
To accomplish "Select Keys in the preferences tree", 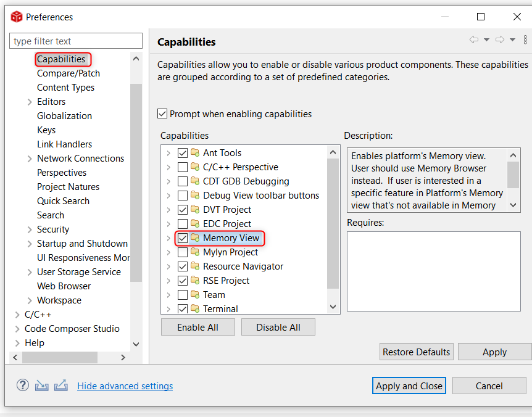I will pyautogui.click(x=46, y=130).
